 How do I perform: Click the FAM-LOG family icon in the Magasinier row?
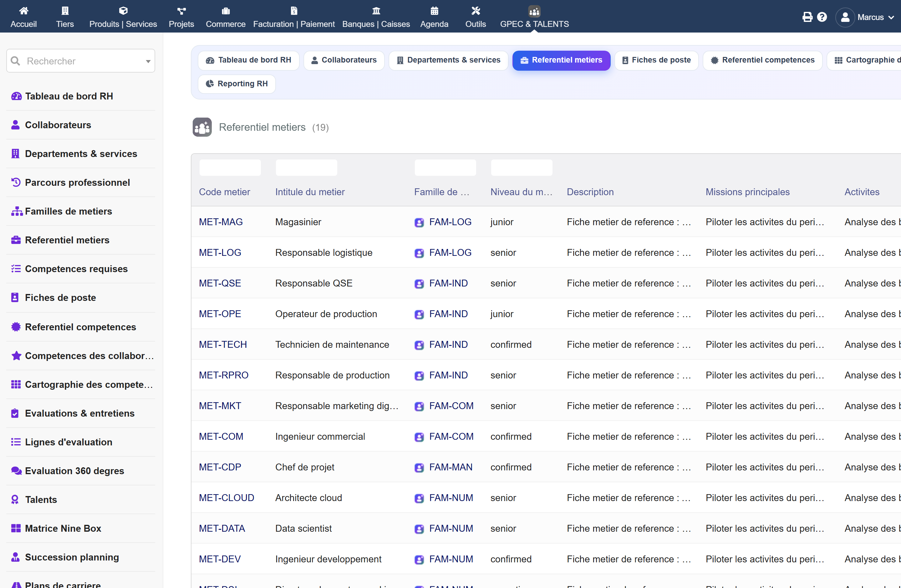coord(419,222)
